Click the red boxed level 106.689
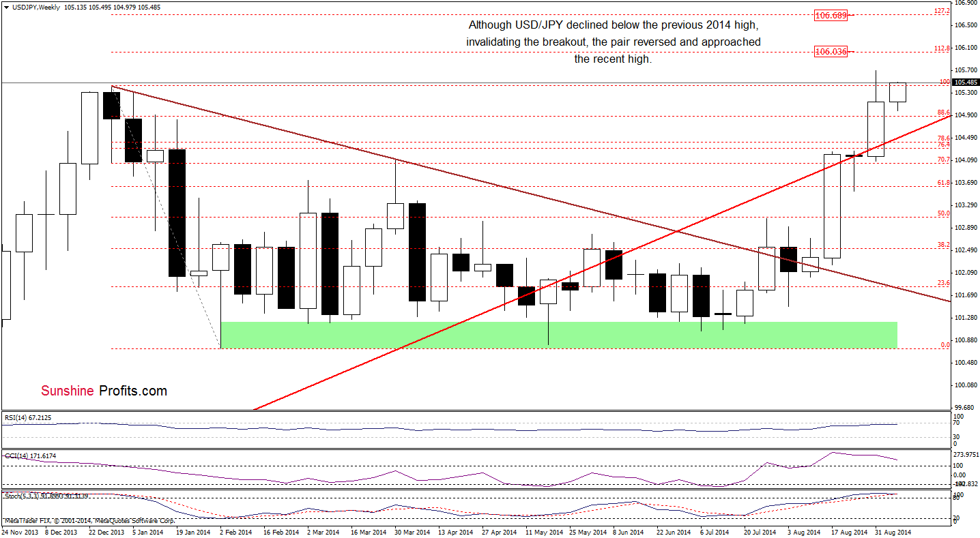Screen dimensions: 980x538 (x=831, y=14)
